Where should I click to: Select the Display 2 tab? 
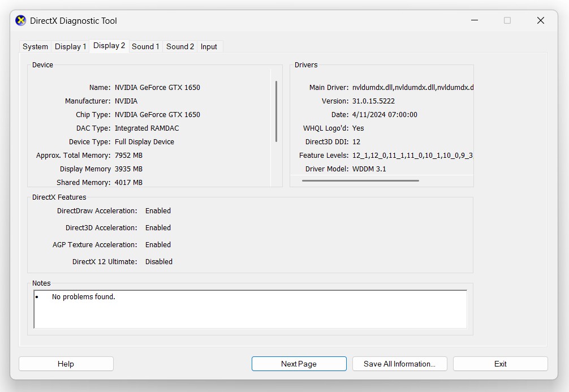point(109,46)
